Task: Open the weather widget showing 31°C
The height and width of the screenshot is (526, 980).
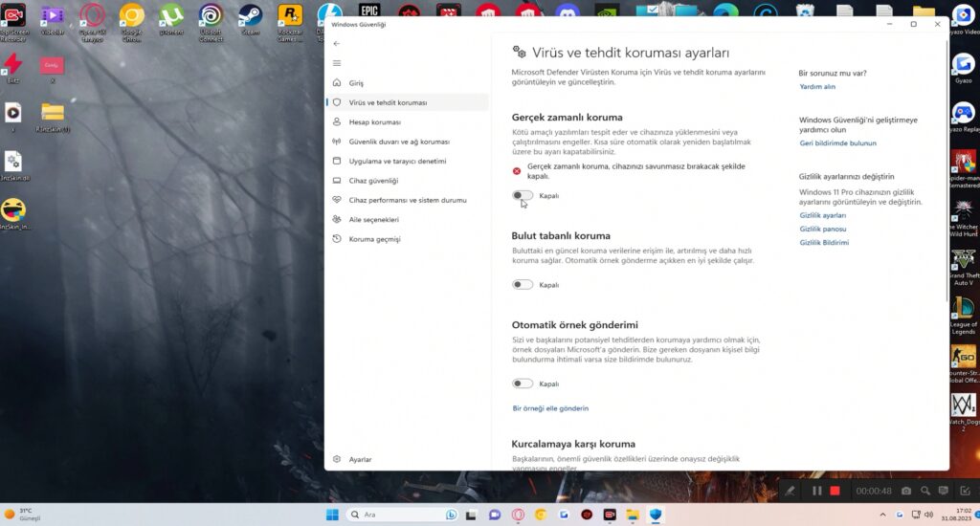Action: (x=23, y=515)
